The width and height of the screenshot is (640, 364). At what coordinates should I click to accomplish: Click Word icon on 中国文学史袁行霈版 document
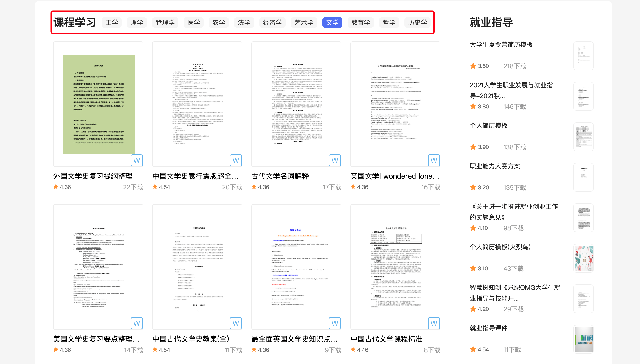[x=236, y=160]
